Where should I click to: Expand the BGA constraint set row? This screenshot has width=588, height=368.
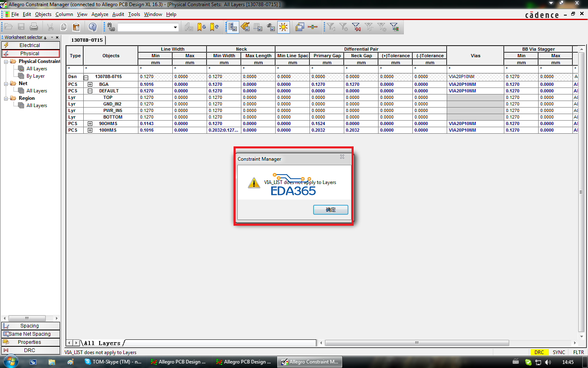pos(90,84)
